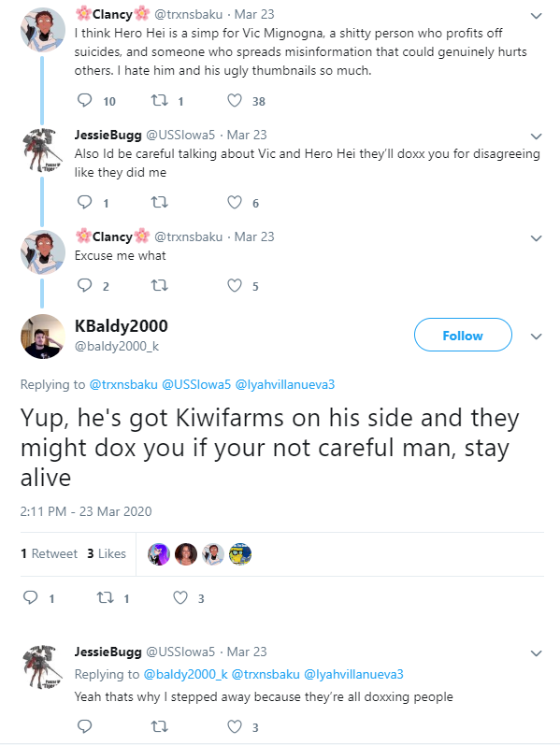Open options chevron on Clancy's first tweet
Viewport: 560px width, 745px height.
click(537, 16)
